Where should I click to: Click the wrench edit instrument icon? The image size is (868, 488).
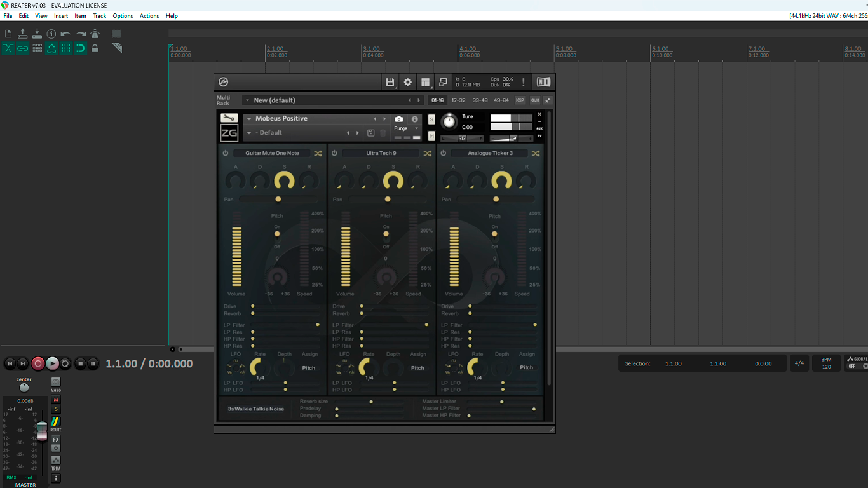coord(229,118)
